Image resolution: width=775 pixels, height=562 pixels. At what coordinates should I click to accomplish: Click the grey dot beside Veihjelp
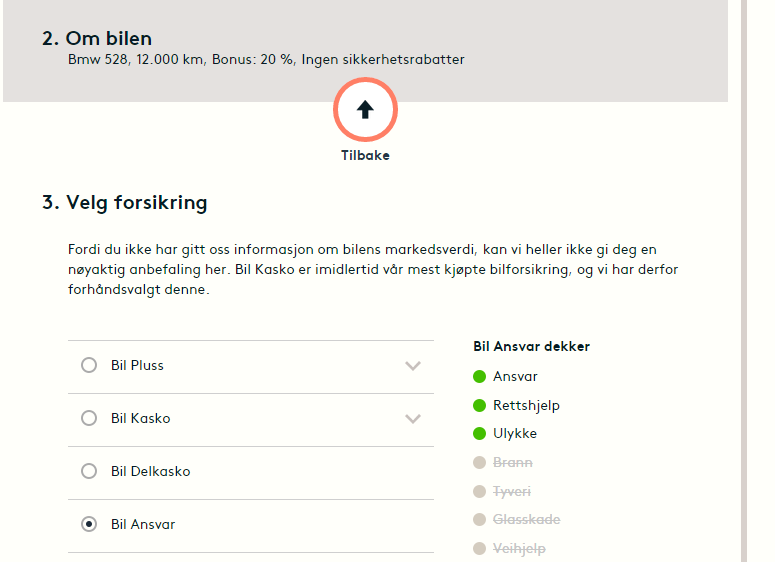coord(479,548)
